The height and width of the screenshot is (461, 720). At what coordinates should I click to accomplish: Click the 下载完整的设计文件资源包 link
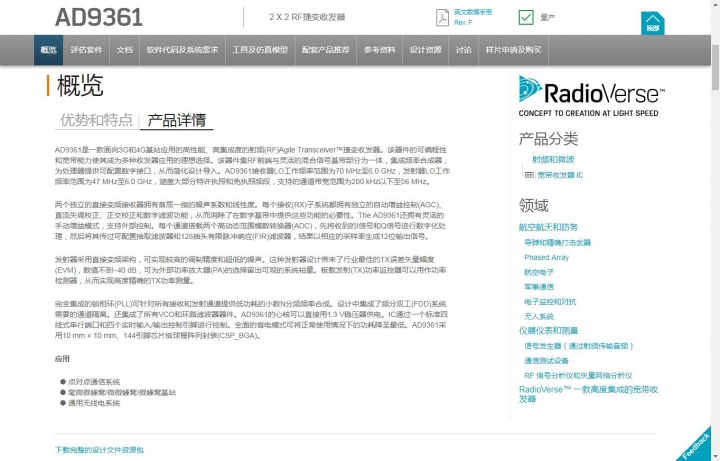click(99, 450)
